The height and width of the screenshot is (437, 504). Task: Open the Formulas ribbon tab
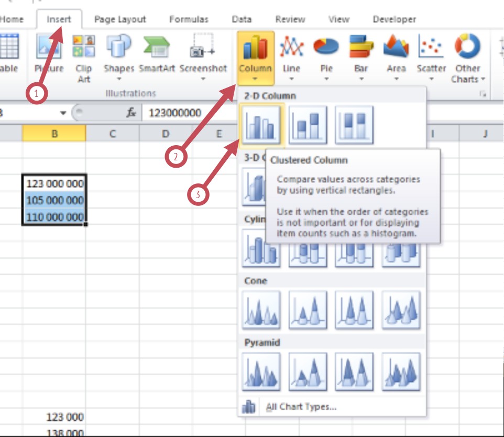pos(189,19)
